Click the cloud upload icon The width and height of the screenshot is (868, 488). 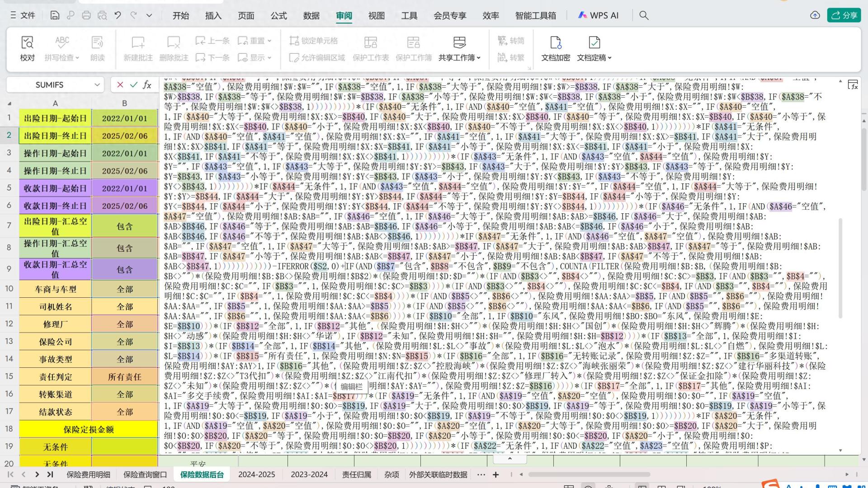(815, 15)
